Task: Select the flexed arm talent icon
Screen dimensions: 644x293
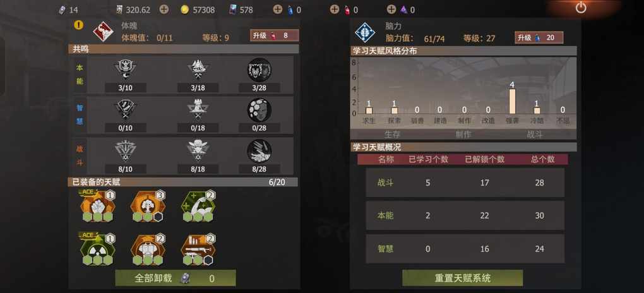Action: (198, 206)
